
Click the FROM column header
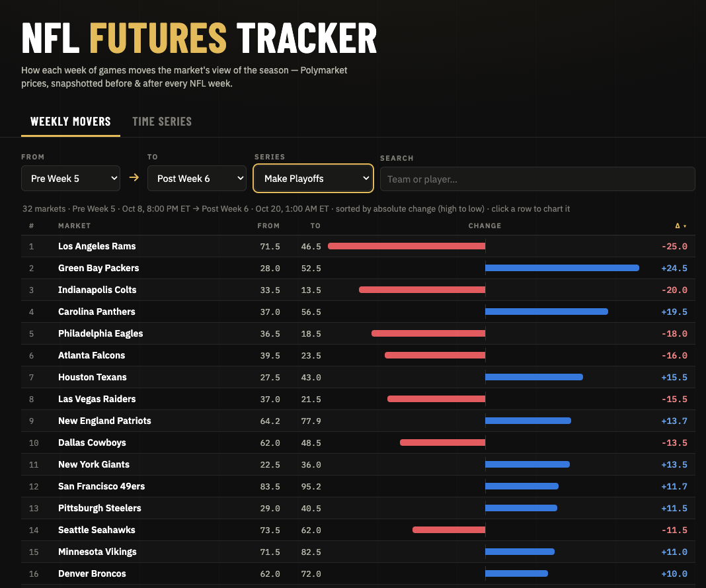coord(268,226)
